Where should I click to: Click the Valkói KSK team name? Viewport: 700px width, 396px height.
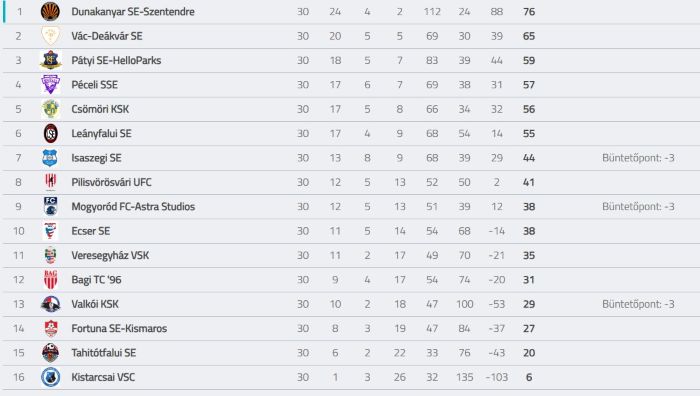[95, 304]
